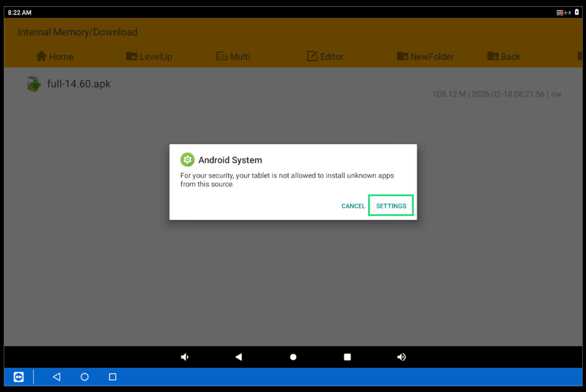
Task: Raise volume using the black bar speaker icon
Action: (x=402, y=357)
